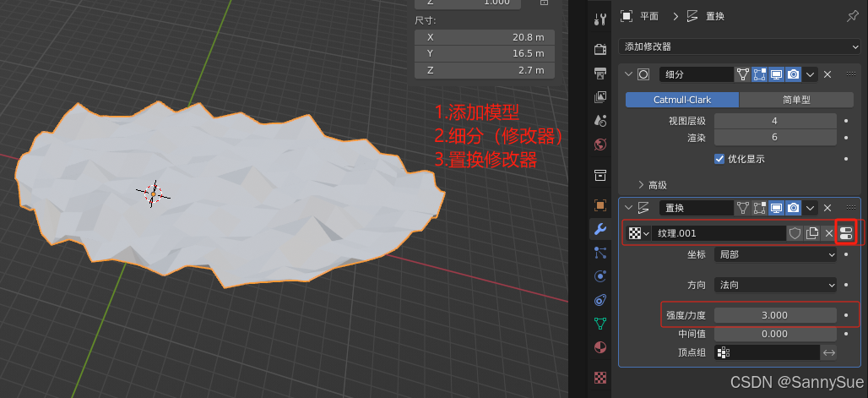Toggle 置换 on-cage display

coord(742,208)
